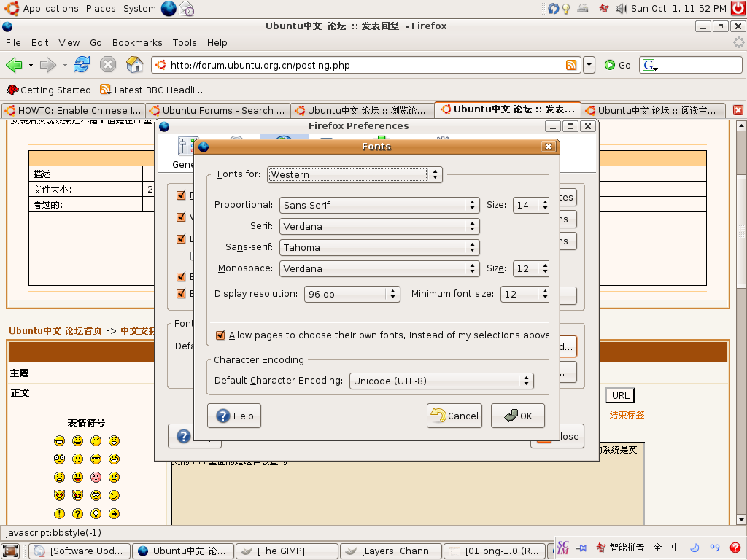Viewport: 747px width, 560px height.
Task: Insert the light bulb idea emoticon
Action: coord(96,514)
